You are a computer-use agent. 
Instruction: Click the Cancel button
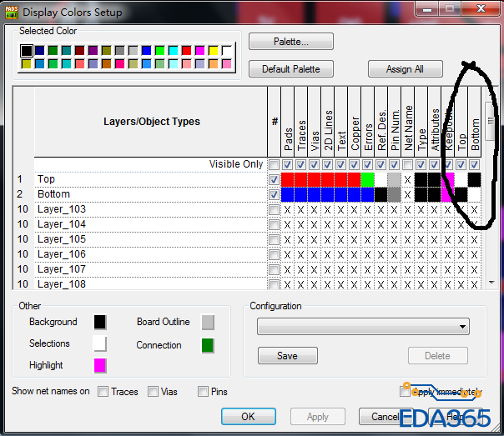pyautogui.click(x=385, y=417)
